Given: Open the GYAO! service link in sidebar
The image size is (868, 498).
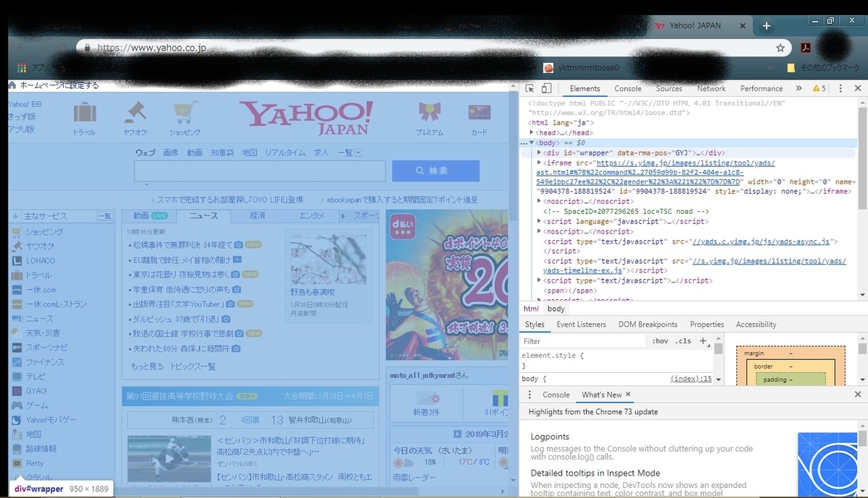Looking at the screenshot, I should coord(36,390).
